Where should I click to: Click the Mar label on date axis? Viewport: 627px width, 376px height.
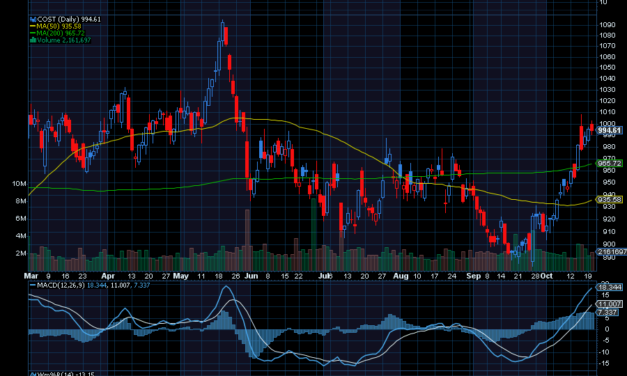click(x=31, y=276)
